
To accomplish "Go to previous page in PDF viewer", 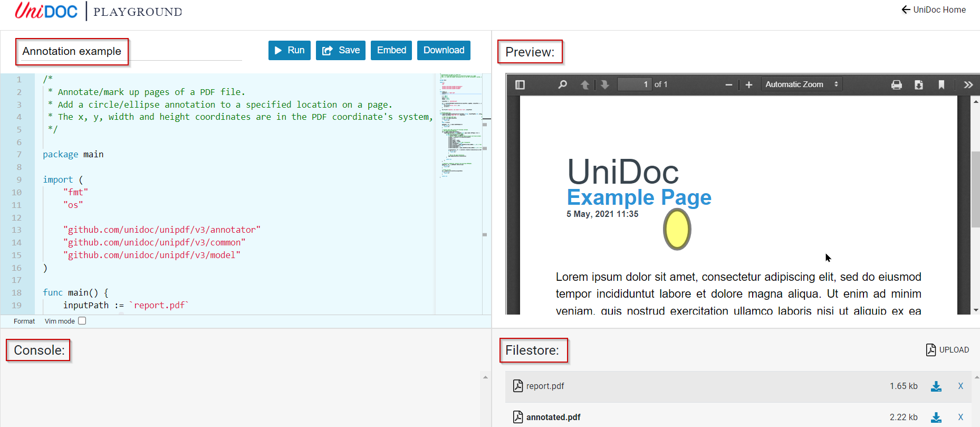I will tap(584, 84).
